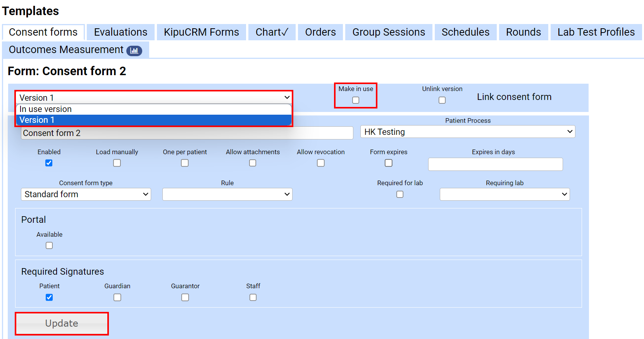The height and width of the screenshot is (339, 644).
Task: Open the Patient Process dropdown
Action: [468, 132]
